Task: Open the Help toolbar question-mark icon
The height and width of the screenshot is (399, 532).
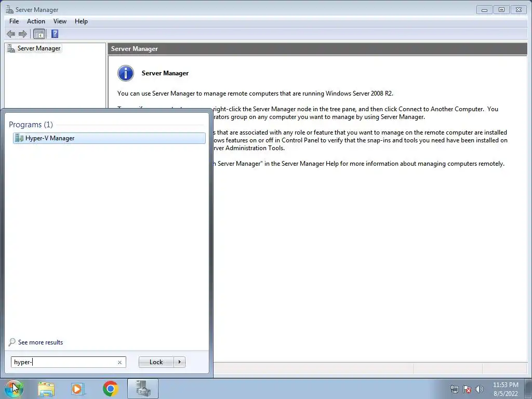Action: click(55, 34)
